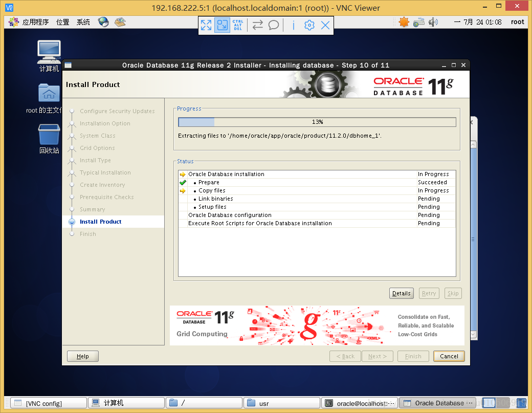532x413 pixels.
Task: Open VNC file transfer icon
Action: 257,25
